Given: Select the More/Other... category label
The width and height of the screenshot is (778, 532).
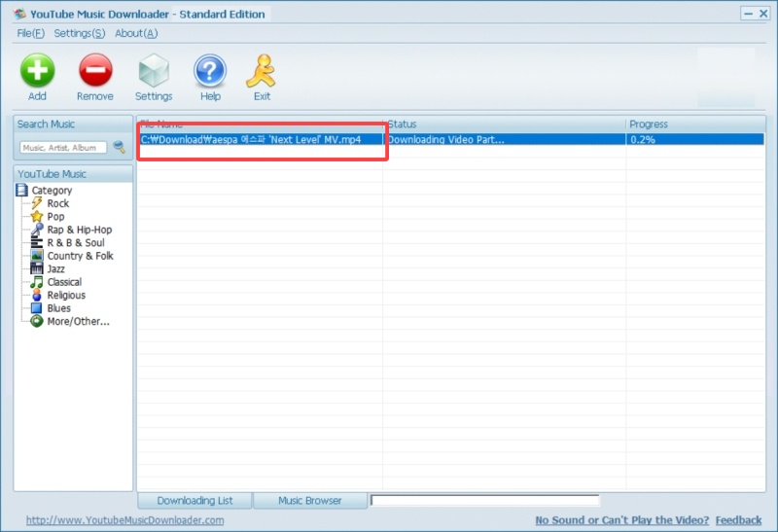Looking at the screenshot, I should point(79,321).
